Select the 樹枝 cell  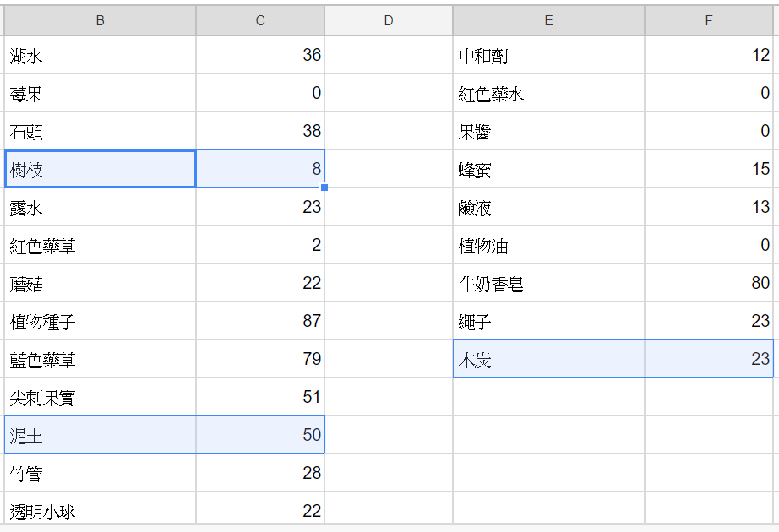(100, 169)
